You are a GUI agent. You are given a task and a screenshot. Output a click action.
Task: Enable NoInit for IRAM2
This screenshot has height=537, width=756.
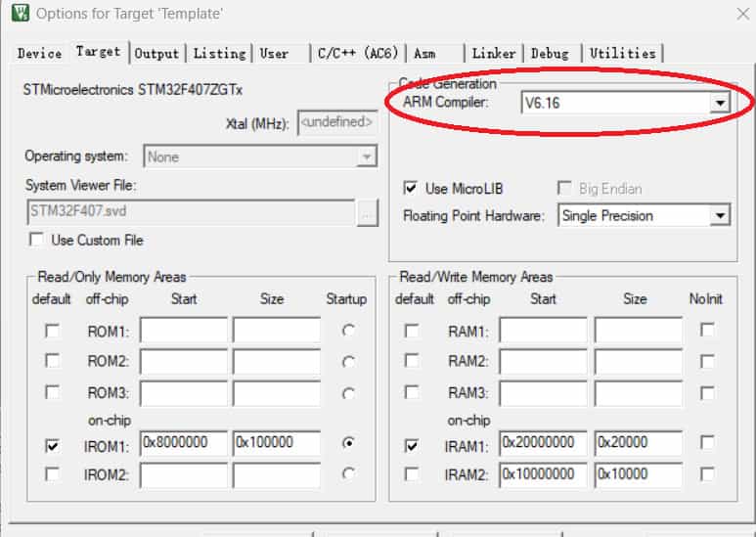(x=707, y=474)
